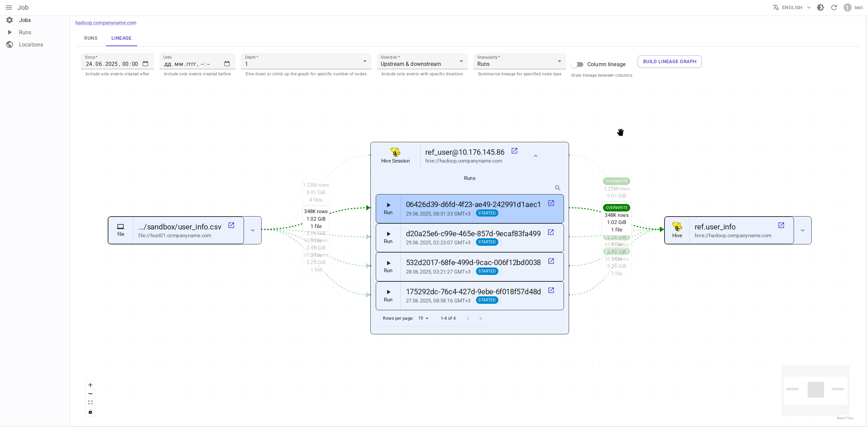Open external link for ref.user_info dataset

click(x=781, y=225)
